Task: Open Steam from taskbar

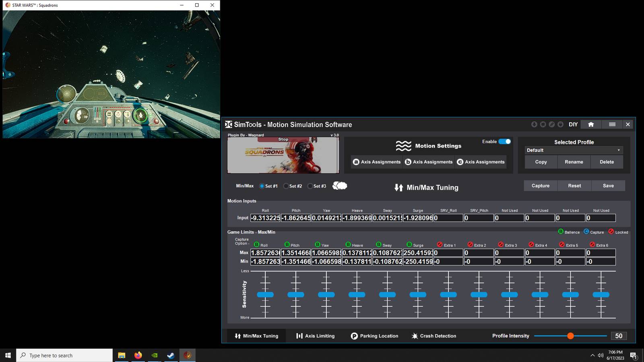Action: [x=171, y=355]
